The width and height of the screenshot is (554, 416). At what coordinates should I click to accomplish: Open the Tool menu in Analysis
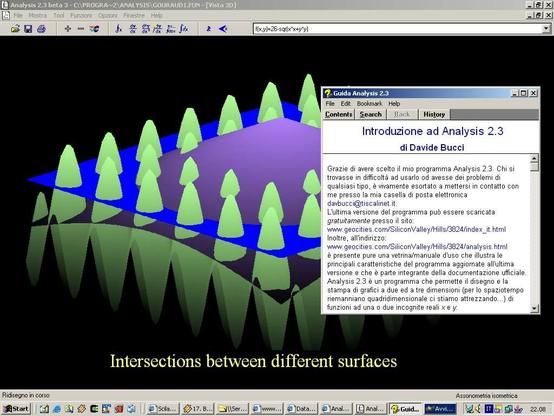pos(59,16)
